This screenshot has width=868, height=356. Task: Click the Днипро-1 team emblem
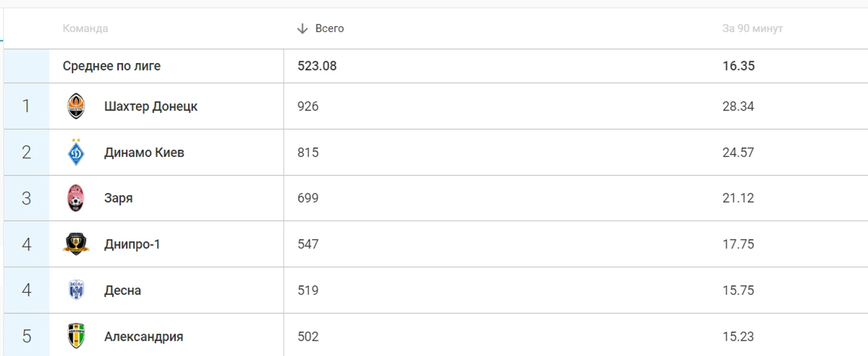coord(76,244)
